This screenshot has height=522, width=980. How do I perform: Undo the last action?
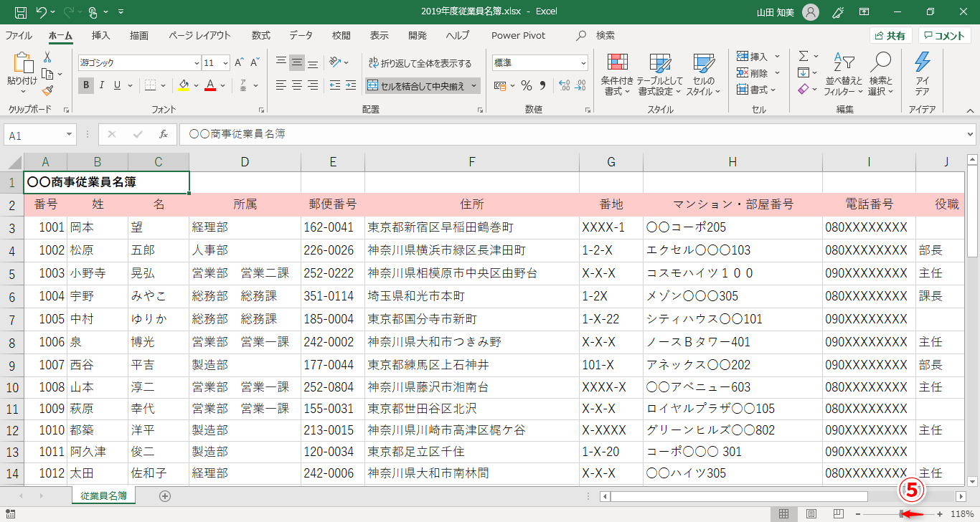pyautogui.click(x=41, y=12)
